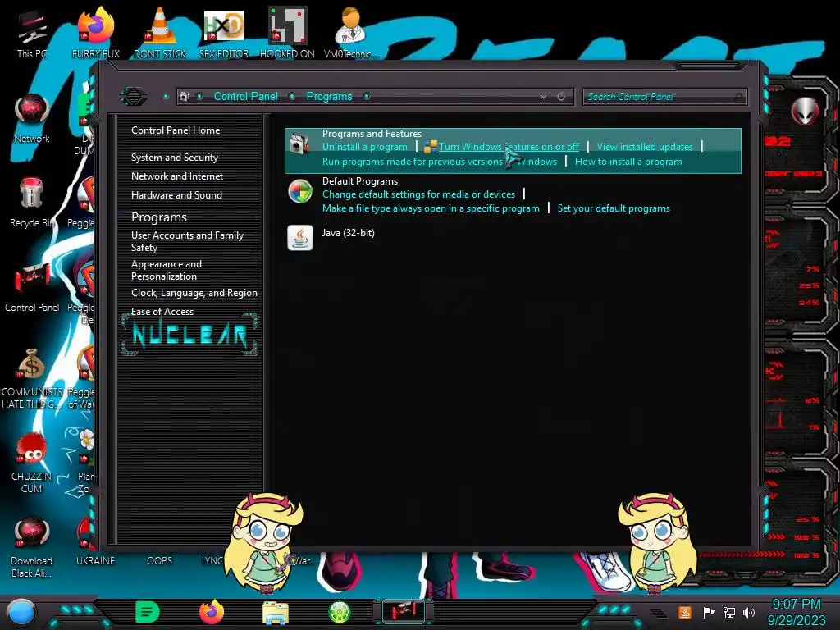The image size is (840, 630).
Task: Select the Network desktop icon
Action: [32, 118]
